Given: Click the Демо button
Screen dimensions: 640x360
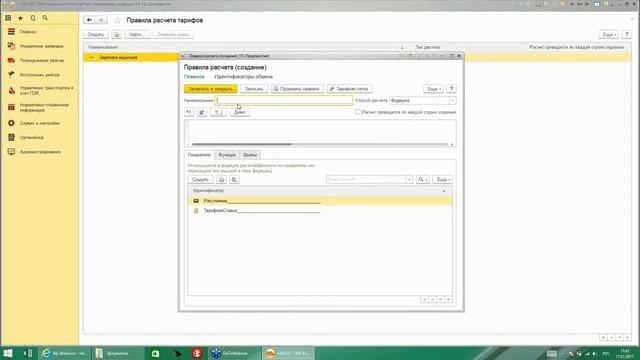Looking at the screenshot, I should (240, 112).
